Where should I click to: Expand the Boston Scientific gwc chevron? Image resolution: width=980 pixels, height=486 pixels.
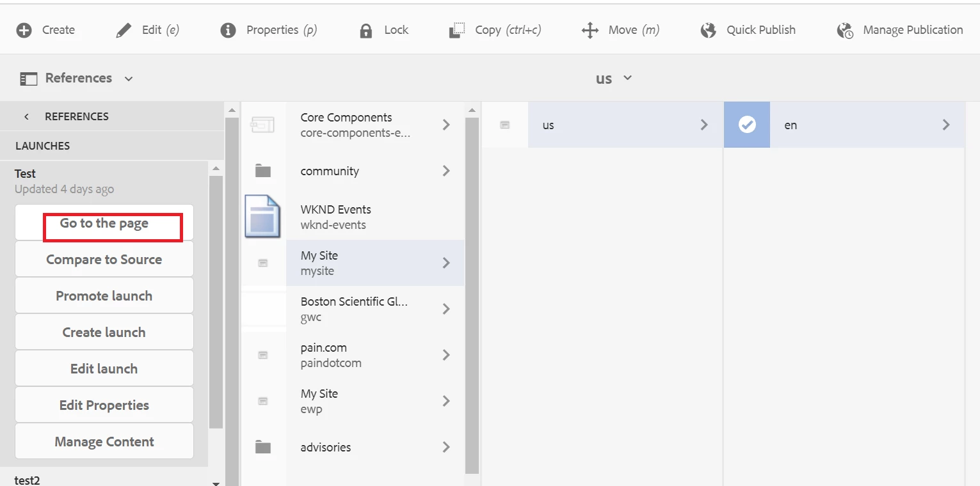click(446, 309)
